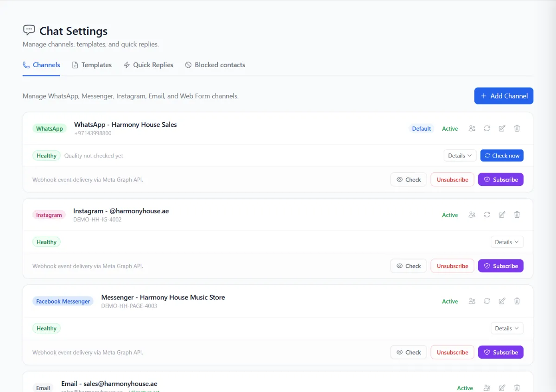Open assigned users icon for WhatsApp channel

[472, 128]
